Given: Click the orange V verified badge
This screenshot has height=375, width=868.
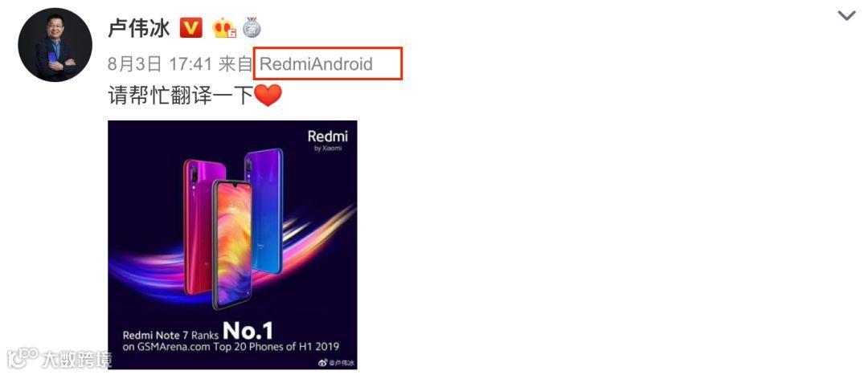Looking at the screenshot, I should pos(191,27).
